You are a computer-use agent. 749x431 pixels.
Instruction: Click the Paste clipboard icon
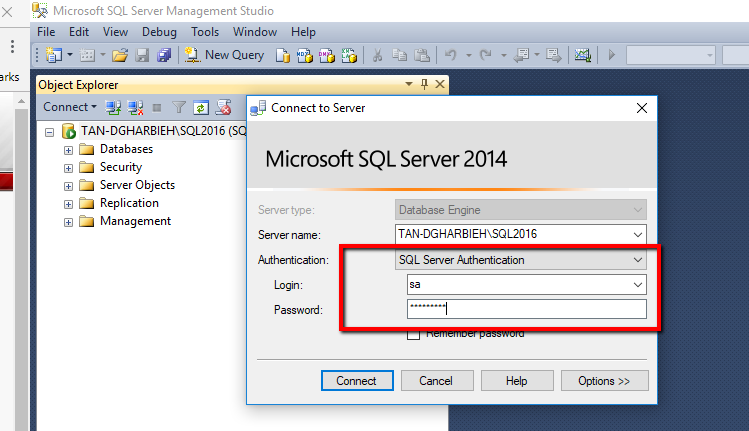click(x=422, y=55)
